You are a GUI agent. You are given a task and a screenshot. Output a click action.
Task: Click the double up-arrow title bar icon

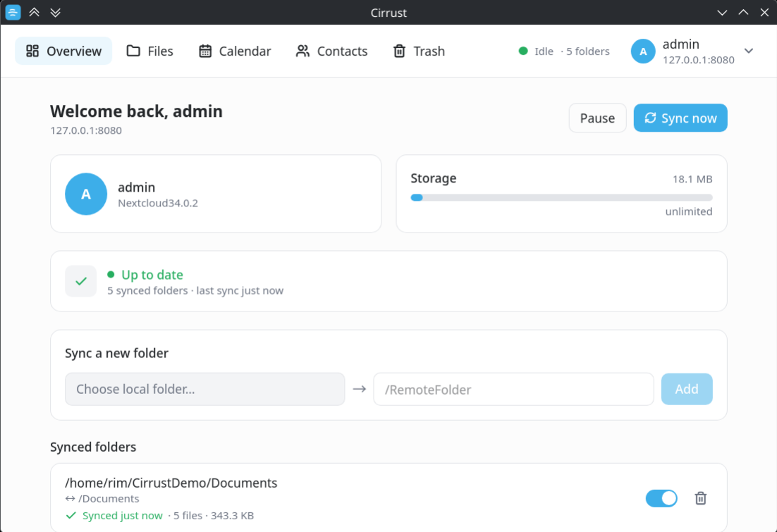34,13
